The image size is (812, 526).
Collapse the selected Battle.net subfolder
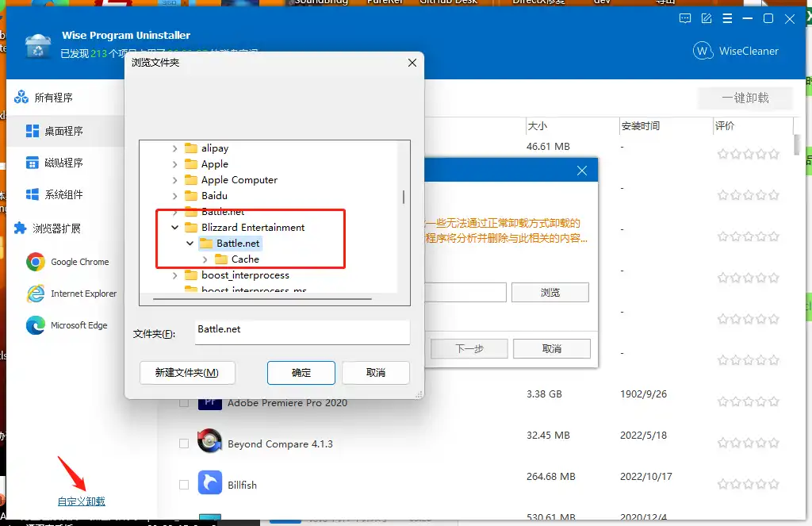(x=190, y=243)
